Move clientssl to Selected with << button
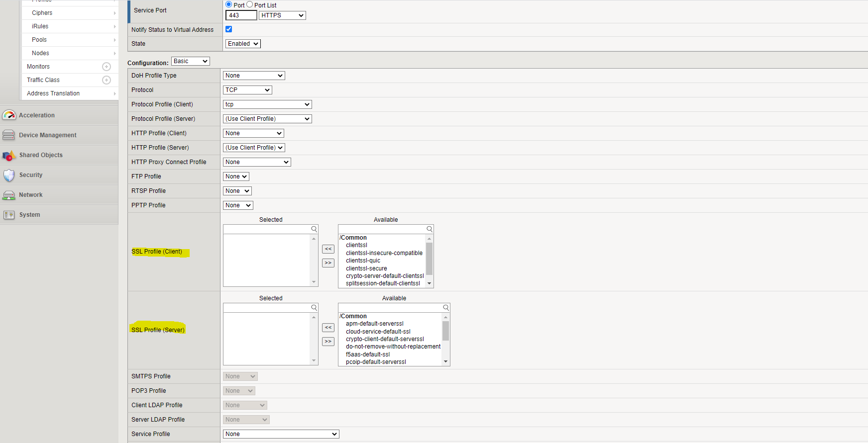868x443 pixels. [328, 249]
